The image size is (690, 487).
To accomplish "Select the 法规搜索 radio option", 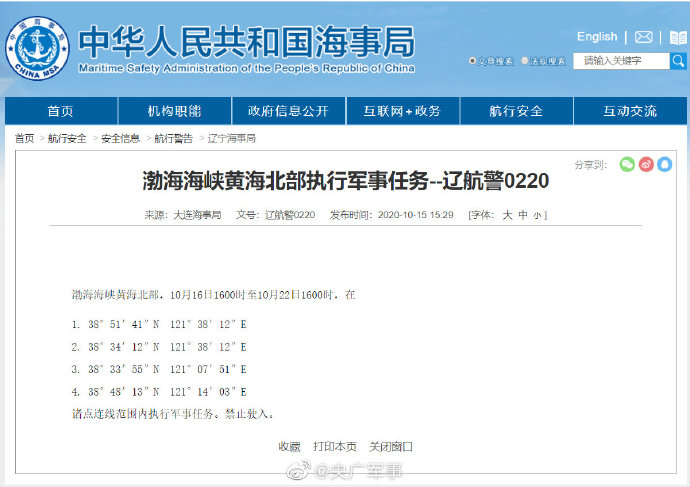I will (525, 61).
